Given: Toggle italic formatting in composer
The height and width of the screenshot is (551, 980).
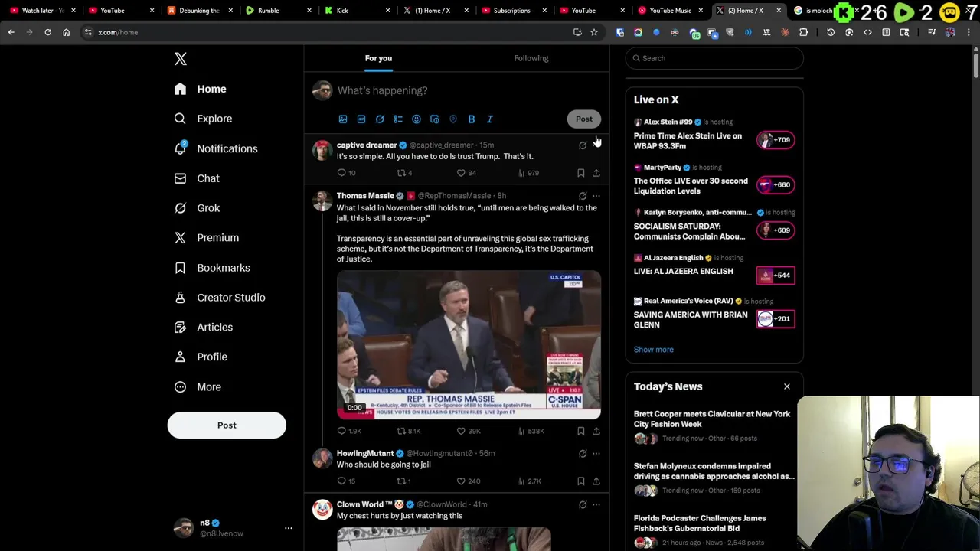Looking at the screenshot, I should tap(490, 119).
